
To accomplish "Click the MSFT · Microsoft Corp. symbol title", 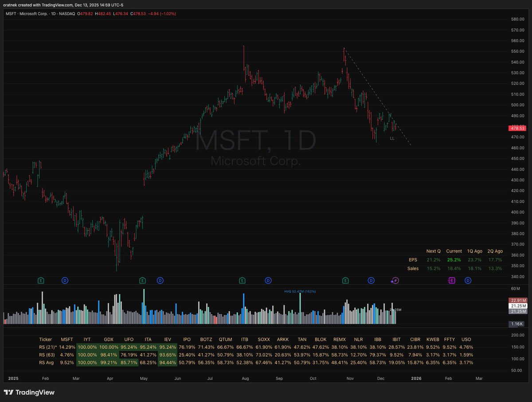I will [x=40, y=14].
